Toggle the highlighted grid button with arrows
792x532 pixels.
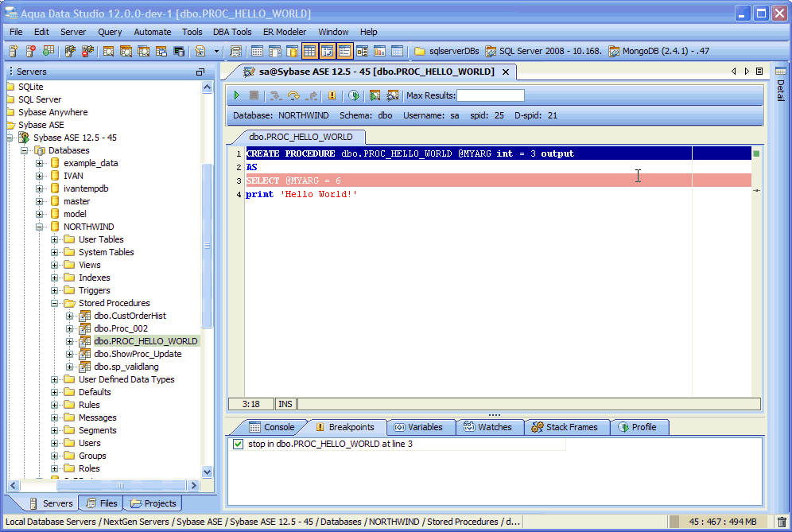tap(328, 51)
